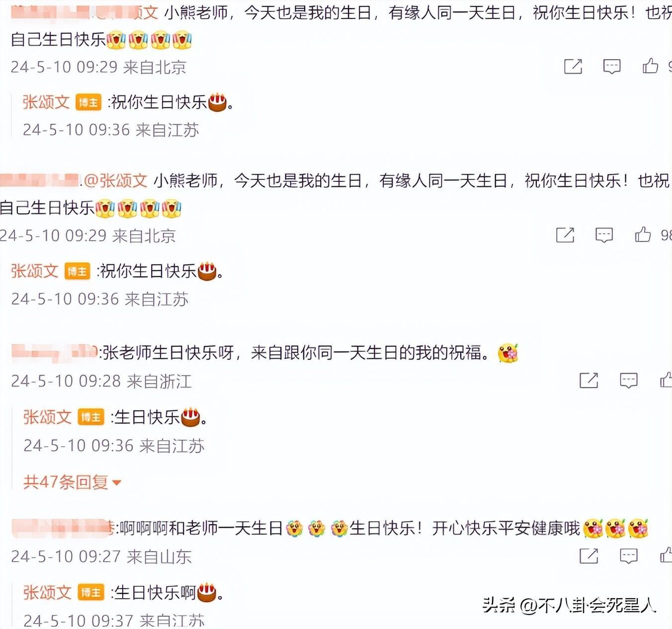This screenshot has width=672, height=629.
Task: Share the first 09:29 Beijing comment
Action: point(573,66)
